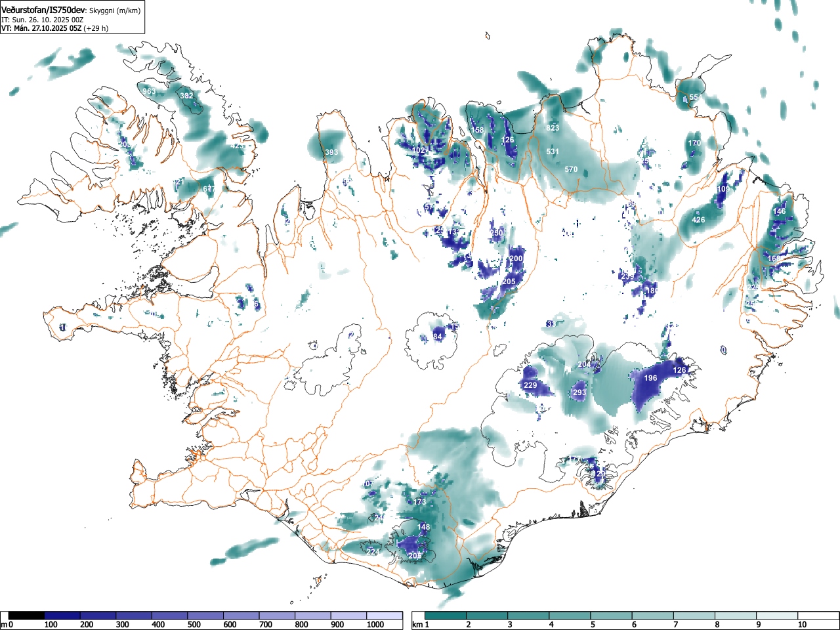
Task: Select the 700–800 m legend swatch
Action: click(278, 616)
